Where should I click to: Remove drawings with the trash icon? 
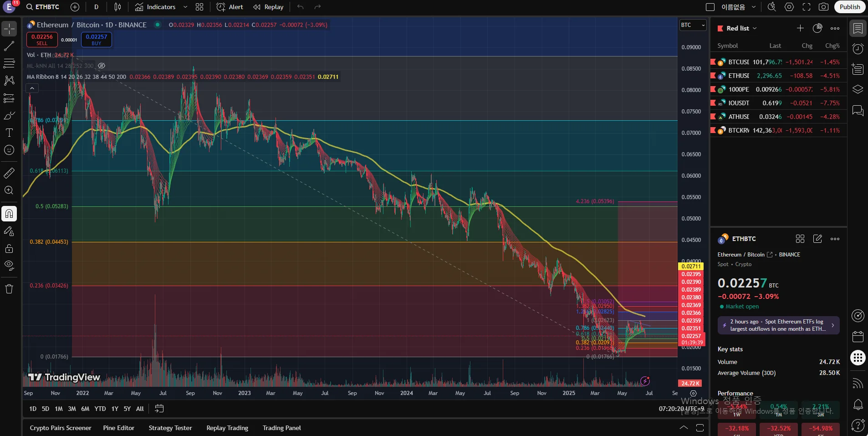coord(9,289)
